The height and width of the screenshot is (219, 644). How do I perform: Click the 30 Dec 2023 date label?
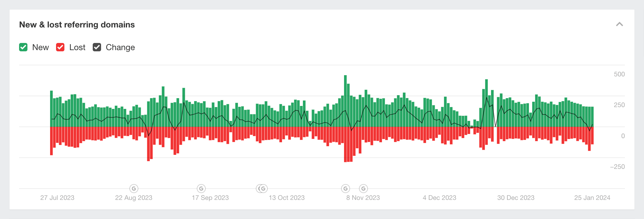[516, 198]
